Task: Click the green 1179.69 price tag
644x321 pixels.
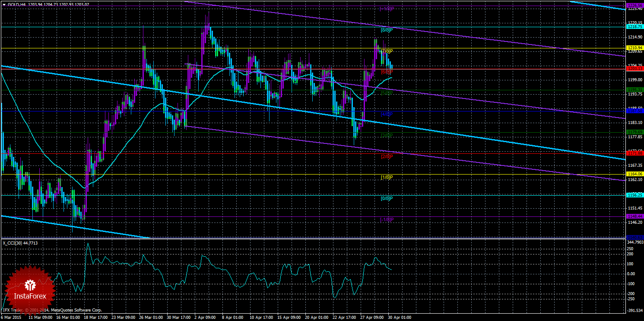Action: point(635,132)
